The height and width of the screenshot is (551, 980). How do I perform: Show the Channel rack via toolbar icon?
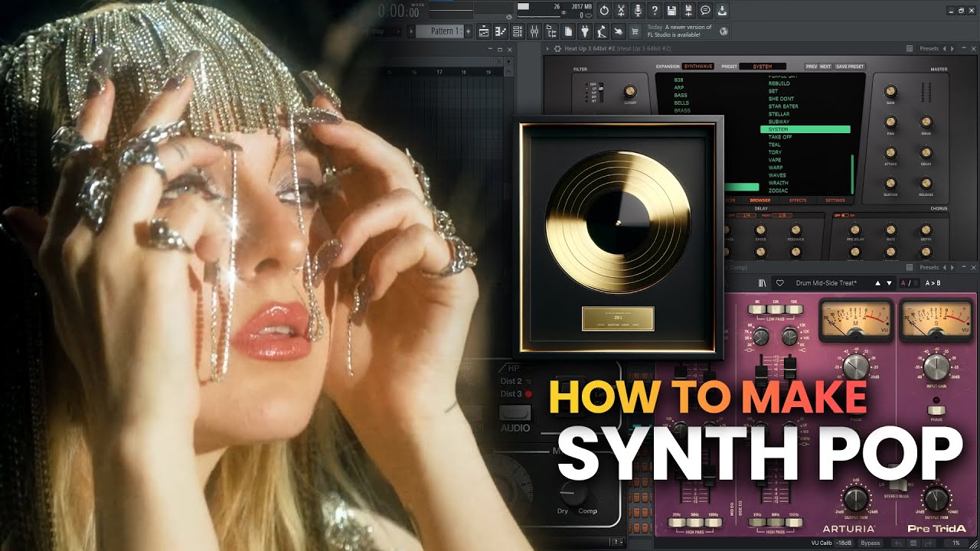click(x=517, y=31)
